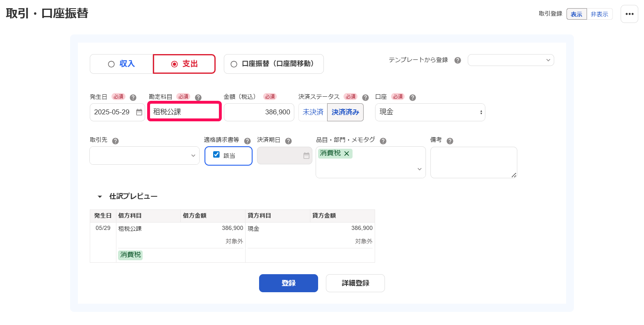This screenshot has width=644, height=325.
Task: Click help icon next to 勘定科目
Action: [198, 98]
